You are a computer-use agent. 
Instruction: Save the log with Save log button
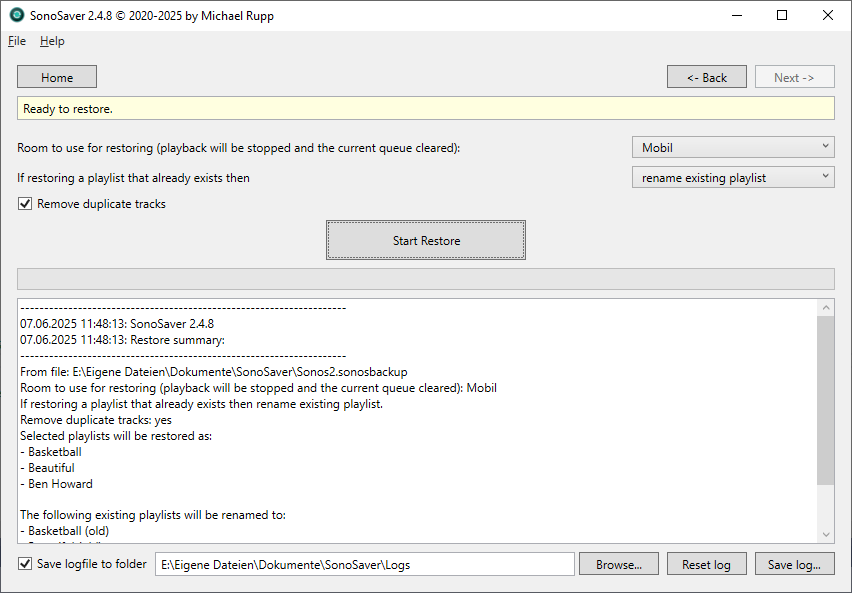tap(794, 563)
